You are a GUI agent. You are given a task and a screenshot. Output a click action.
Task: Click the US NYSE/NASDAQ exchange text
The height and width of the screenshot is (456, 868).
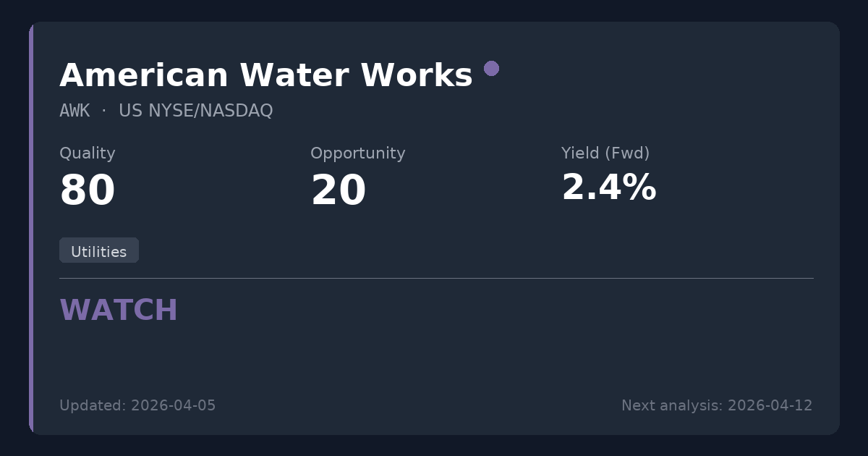[x=195, y=111]
